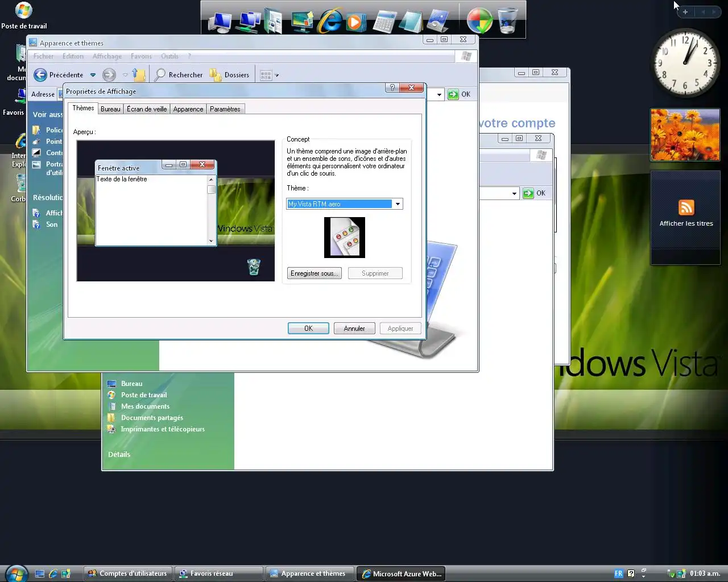Open the control panel icon in the dock
Screen dimensions: 728x582
(x=439, y=22)
